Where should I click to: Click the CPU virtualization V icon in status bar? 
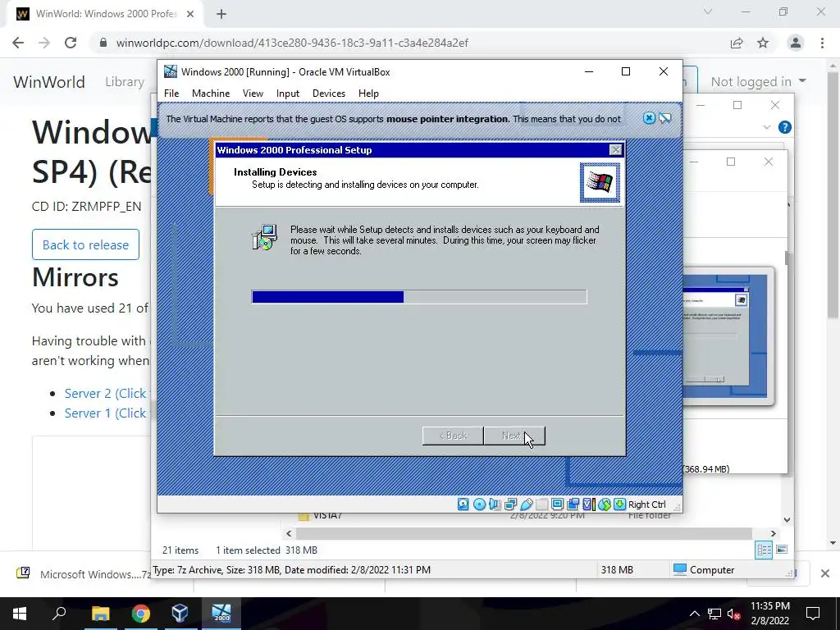588,504
